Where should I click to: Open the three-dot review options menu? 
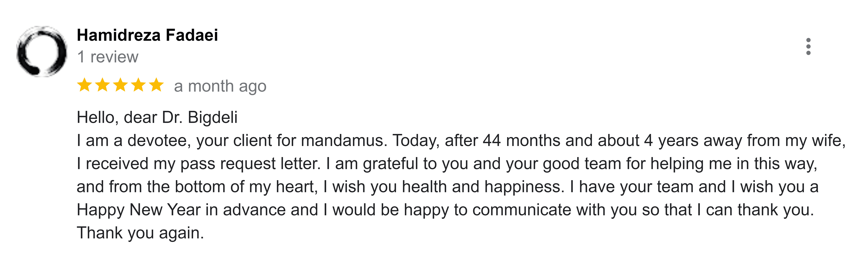pos(808,47)
